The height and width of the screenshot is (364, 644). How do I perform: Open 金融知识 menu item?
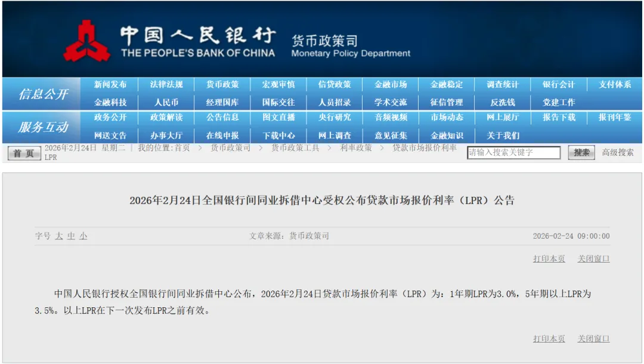(x=447, y=135)
